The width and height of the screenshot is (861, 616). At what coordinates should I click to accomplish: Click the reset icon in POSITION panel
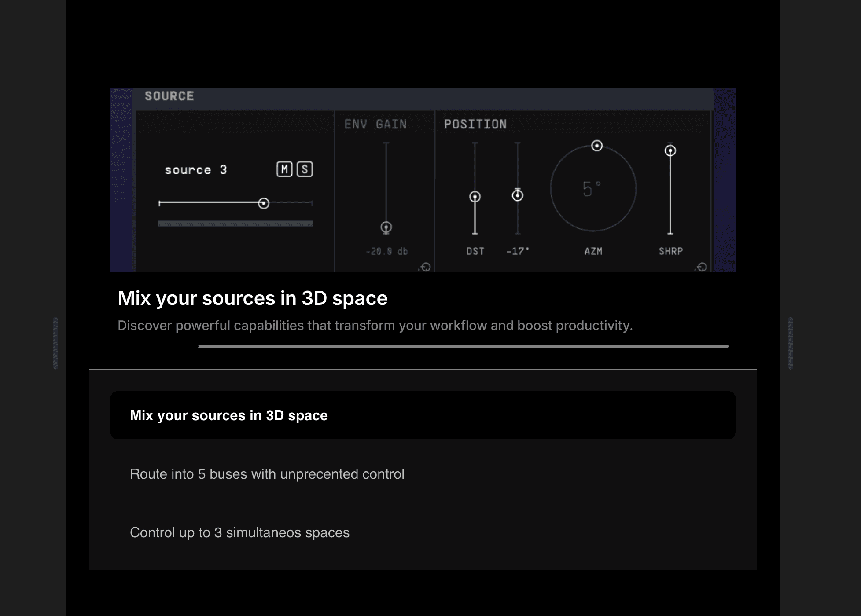coord(702,267)
